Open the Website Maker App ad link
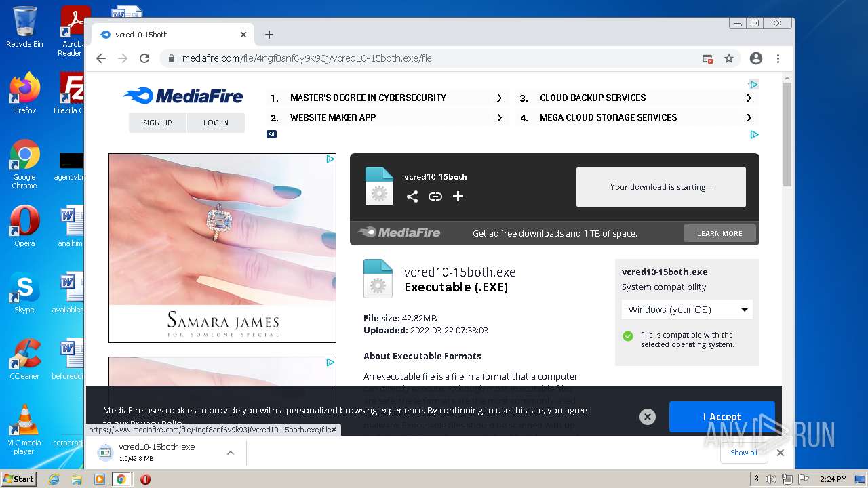Screen dimensions: 868x488 [387, 117]
